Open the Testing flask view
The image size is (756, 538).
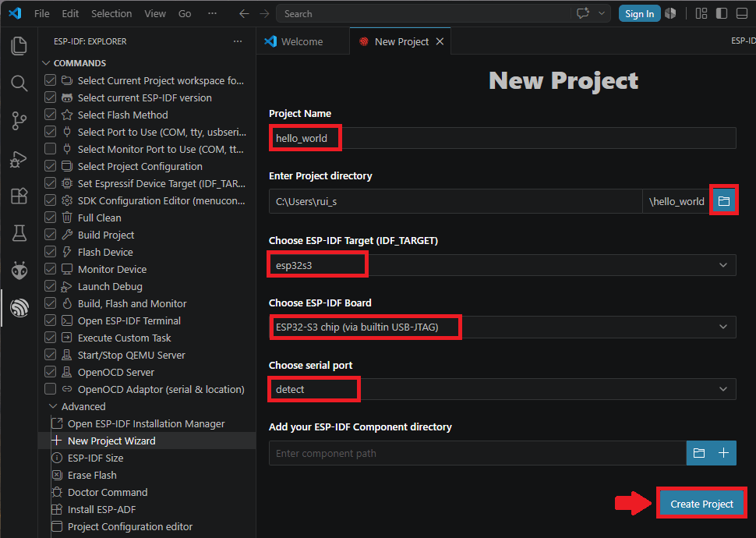click(x=19, y=234)
